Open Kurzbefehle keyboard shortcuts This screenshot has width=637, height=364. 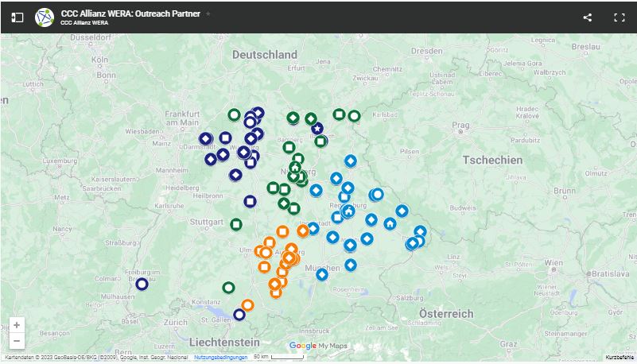(x=620, y=358)
